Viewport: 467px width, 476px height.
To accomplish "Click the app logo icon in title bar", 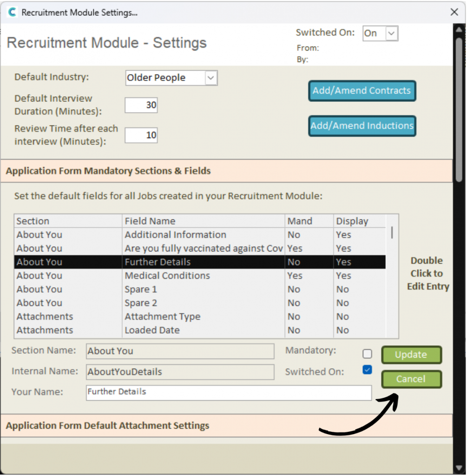I will click(12, 12).
